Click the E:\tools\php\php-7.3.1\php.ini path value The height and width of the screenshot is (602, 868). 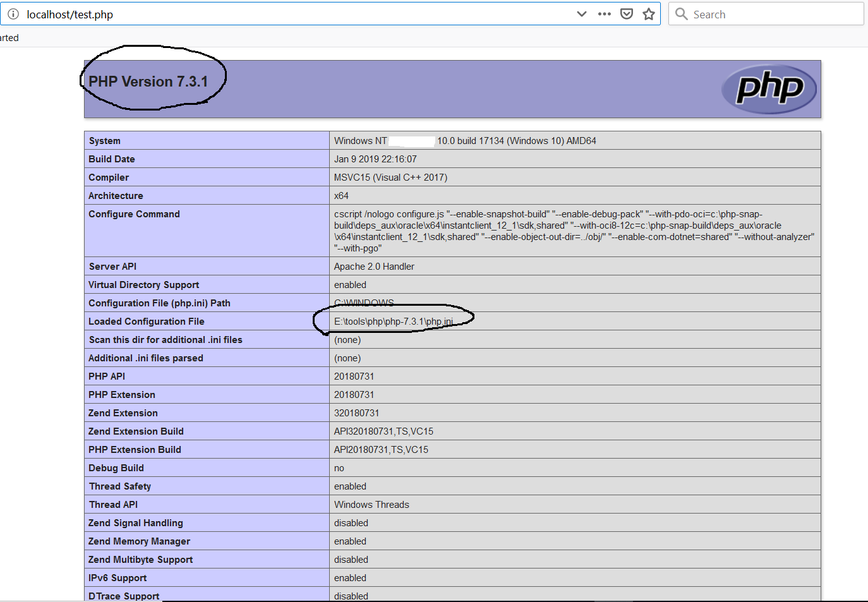pyautogui.click(x=394, y=322)
